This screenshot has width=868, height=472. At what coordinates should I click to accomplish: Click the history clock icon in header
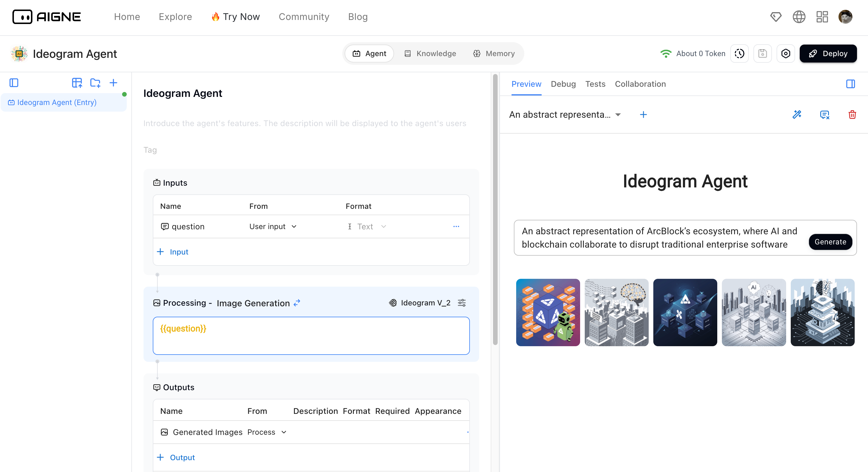[739, 54]
